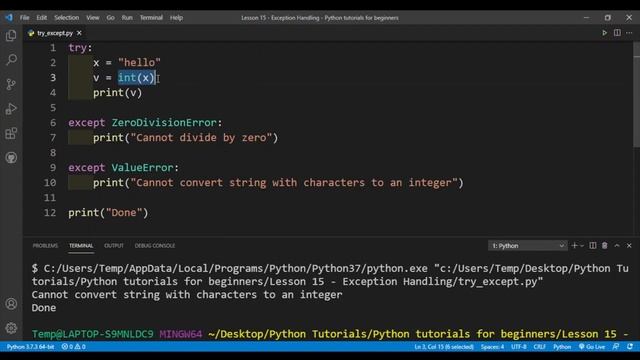Click line number 6 in gutter
The width and height of the screenshot is (640, 360).
click(53, 122)
